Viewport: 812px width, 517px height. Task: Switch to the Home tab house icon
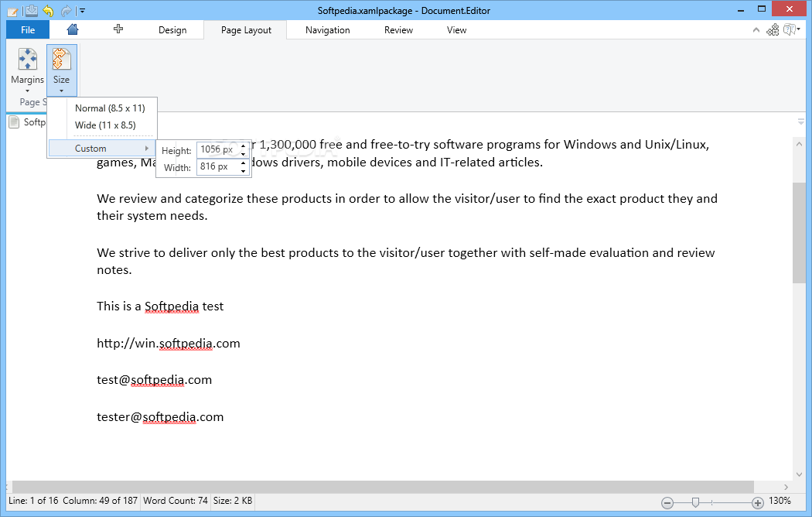73,29
